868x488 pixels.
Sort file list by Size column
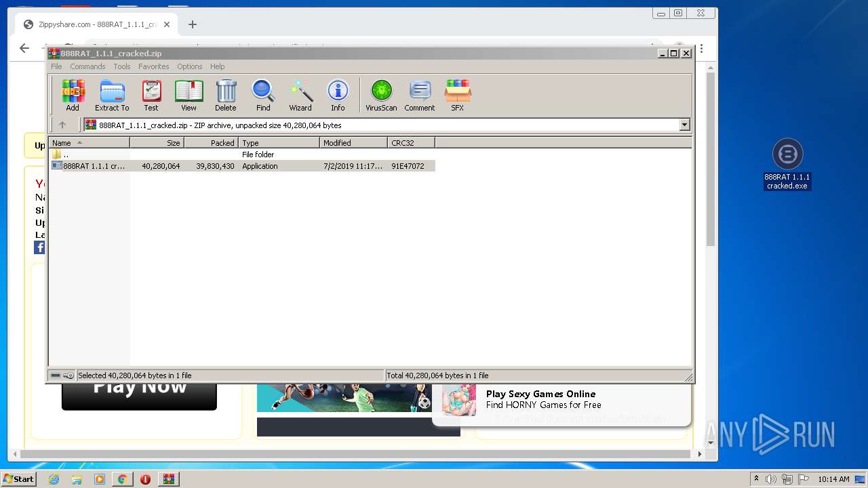[157, 143]
